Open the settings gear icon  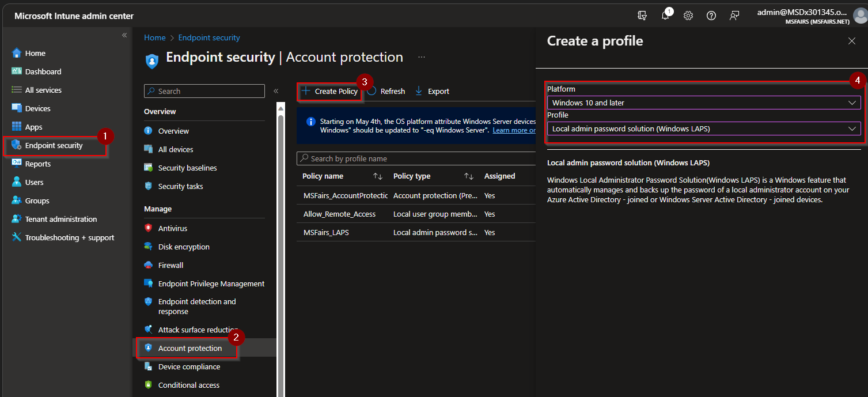[688, 16]
